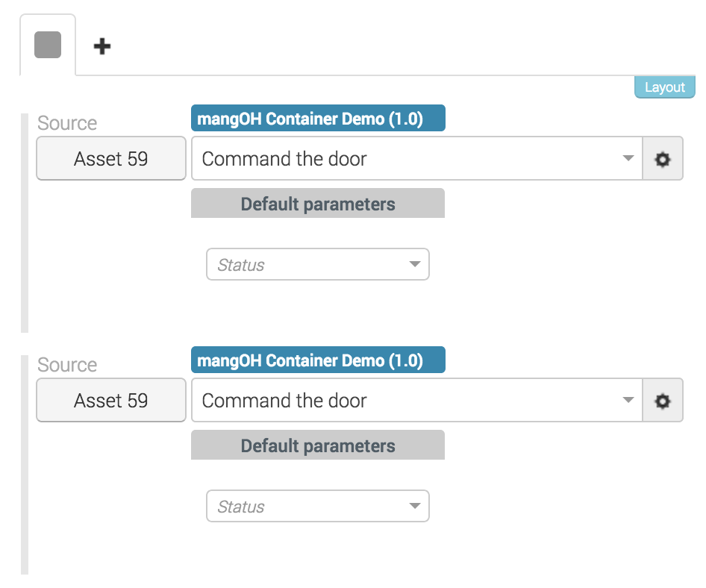Open the upper Command the door dropdown
Image resolution: width=706 pixels, height=588 pixels.
pos(416,158)
